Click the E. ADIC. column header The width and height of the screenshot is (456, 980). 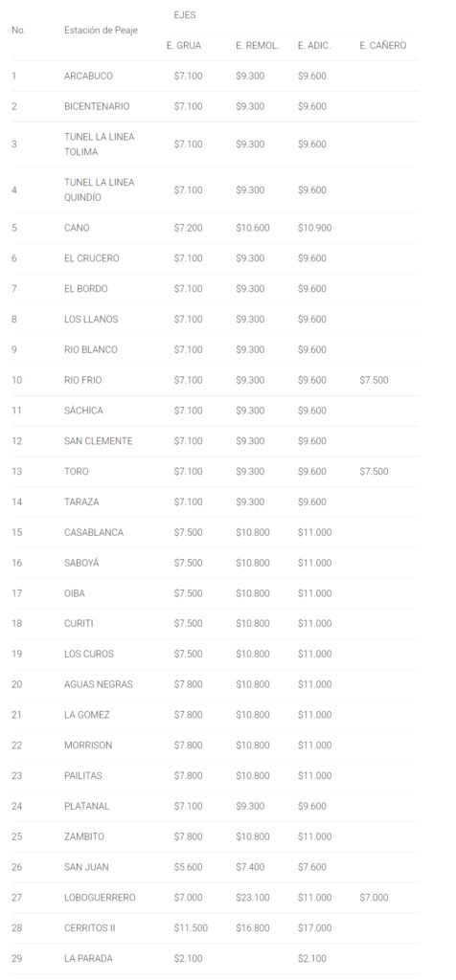point(314,46)
